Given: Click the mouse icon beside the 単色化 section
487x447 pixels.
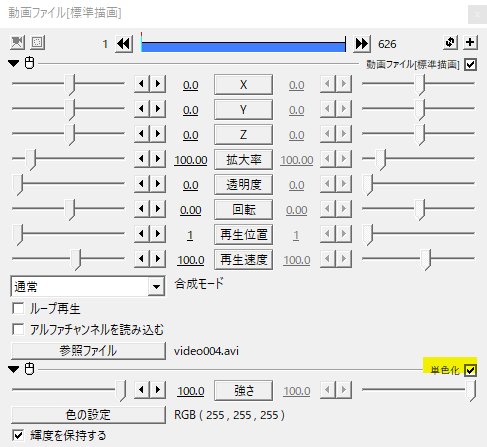Looking at the screenshot, I should pyautogui.click(x=30, y=369).
